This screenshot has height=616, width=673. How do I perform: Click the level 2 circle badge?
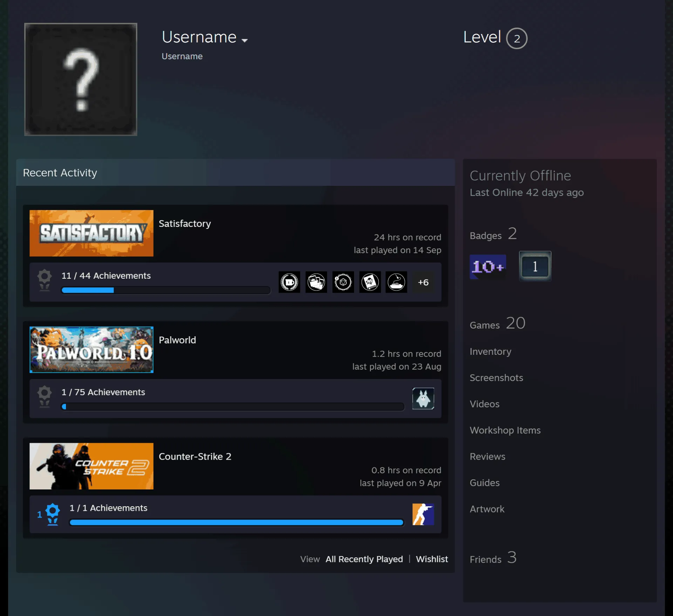(x=517, y=38)
